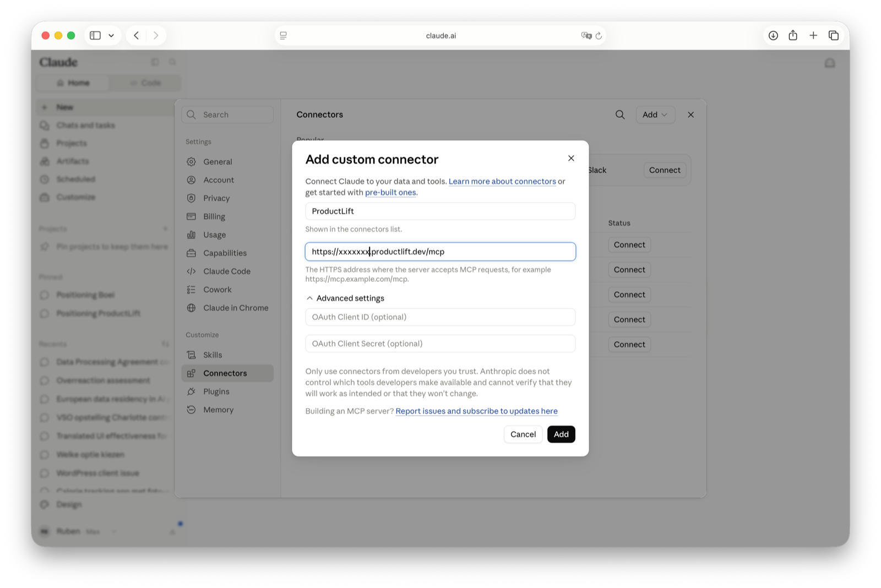Screen dimensions: 881x588
Task: Show browser downloads
Action: click(773, 36)
